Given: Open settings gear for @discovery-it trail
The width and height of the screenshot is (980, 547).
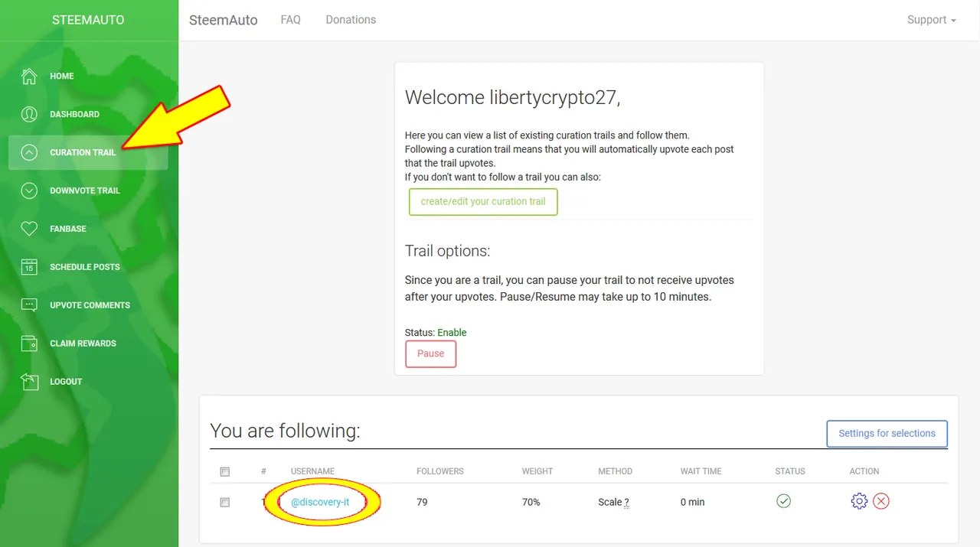Looking at the screenshot, I should pos(859,502).
